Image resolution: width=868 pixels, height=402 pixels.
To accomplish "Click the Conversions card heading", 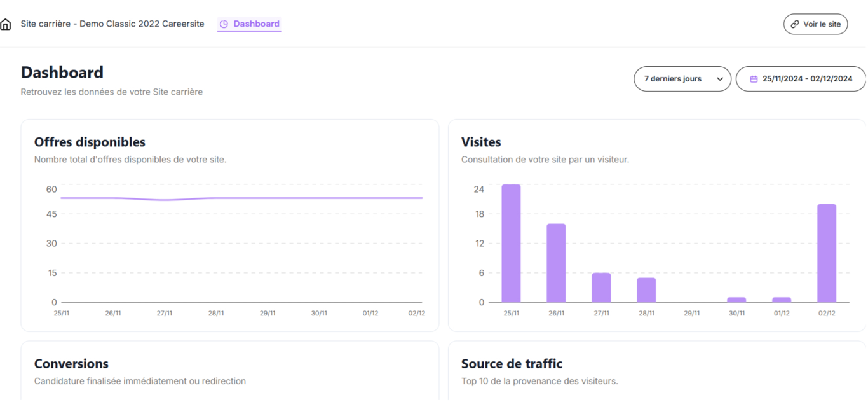I will point(71,364).
